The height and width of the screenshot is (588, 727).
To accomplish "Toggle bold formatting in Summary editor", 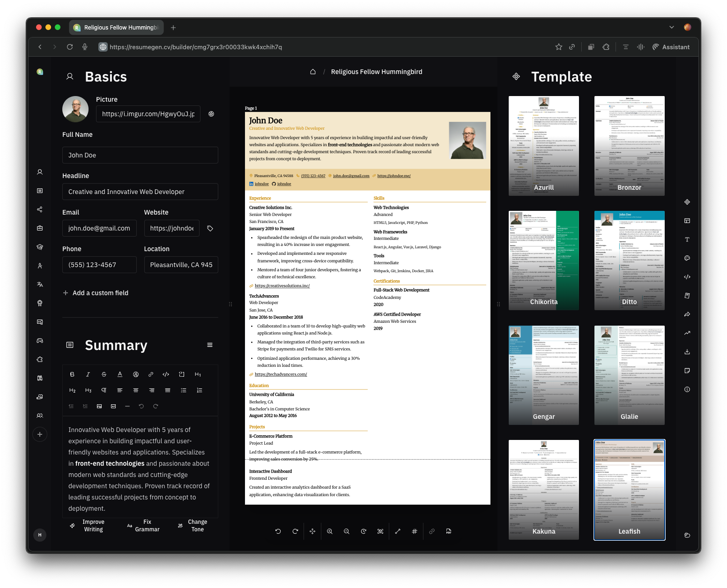I will [72, 374].
